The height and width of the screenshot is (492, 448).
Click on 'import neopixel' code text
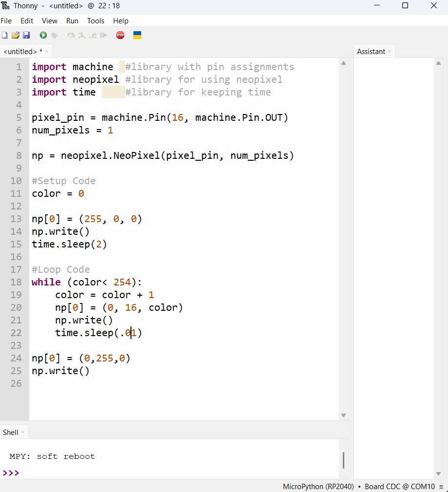click(75, 79)
